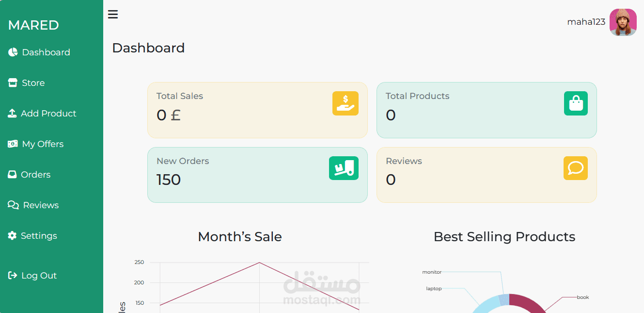644x313 pixels.
Task: Click the Dashboard pie chart icon
Action: pos(13,52)
